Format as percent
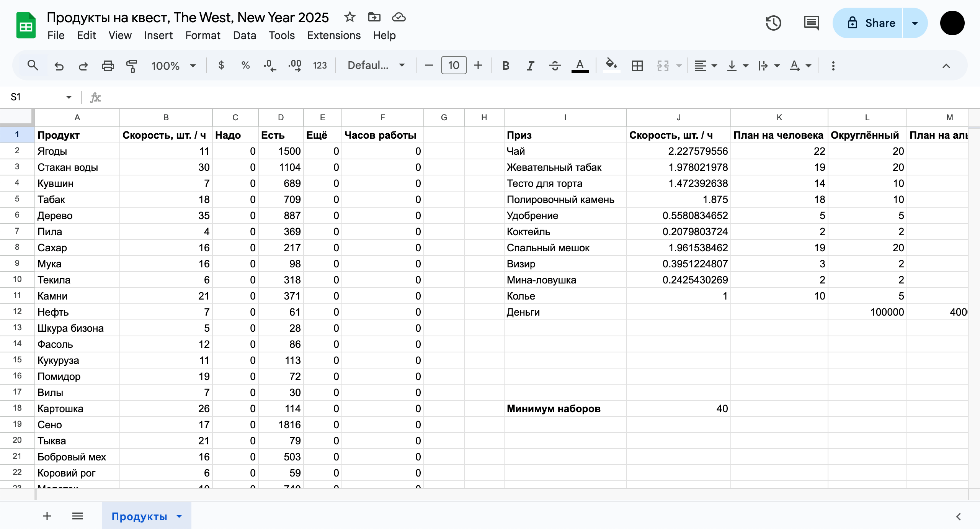Image resolution: width=980 pixels, height=529 pixels. pos(245,66)
